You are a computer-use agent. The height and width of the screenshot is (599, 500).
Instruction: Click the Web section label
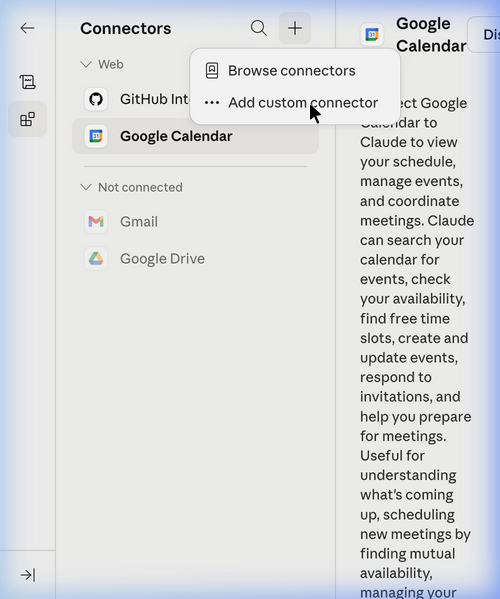coord(111,64)
